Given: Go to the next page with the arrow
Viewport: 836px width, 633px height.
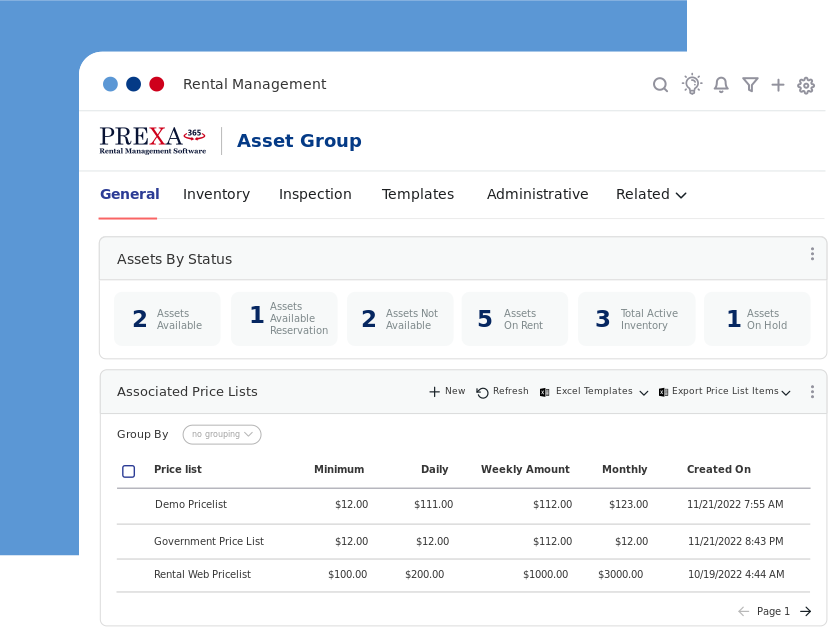Looking at the screenshot, I should (x=804, y=611).
